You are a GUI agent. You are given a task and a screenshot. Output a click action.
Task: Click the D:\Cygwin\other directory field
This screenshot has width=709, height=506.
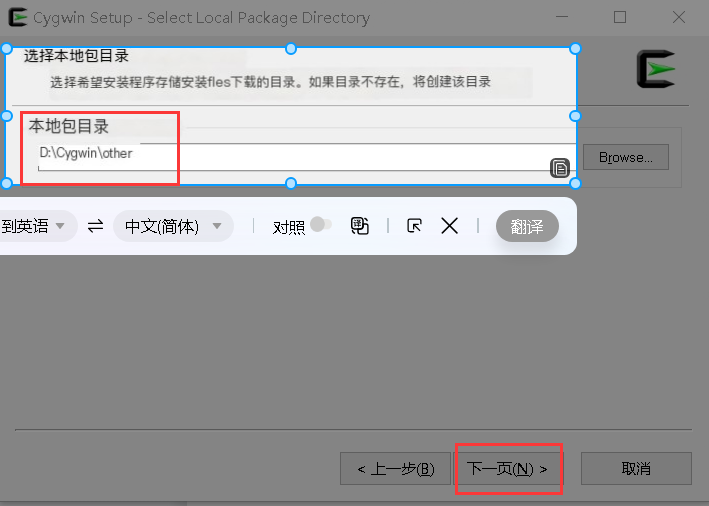click(x=307, y=156)
